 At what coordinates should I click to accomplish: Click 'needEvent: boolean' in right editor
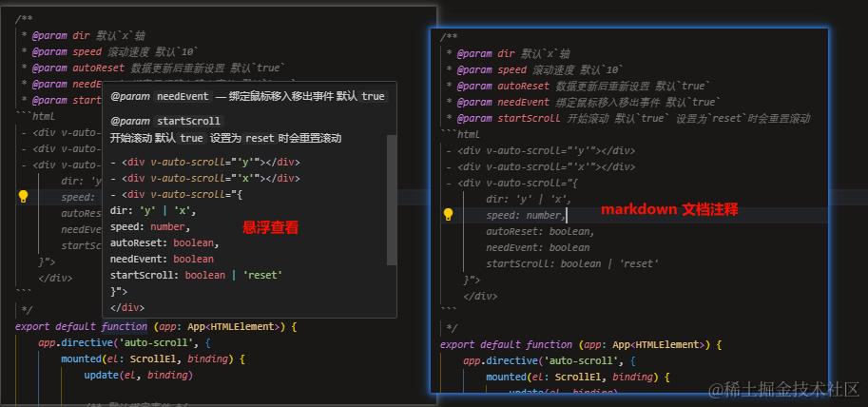[x=537, y=247]
